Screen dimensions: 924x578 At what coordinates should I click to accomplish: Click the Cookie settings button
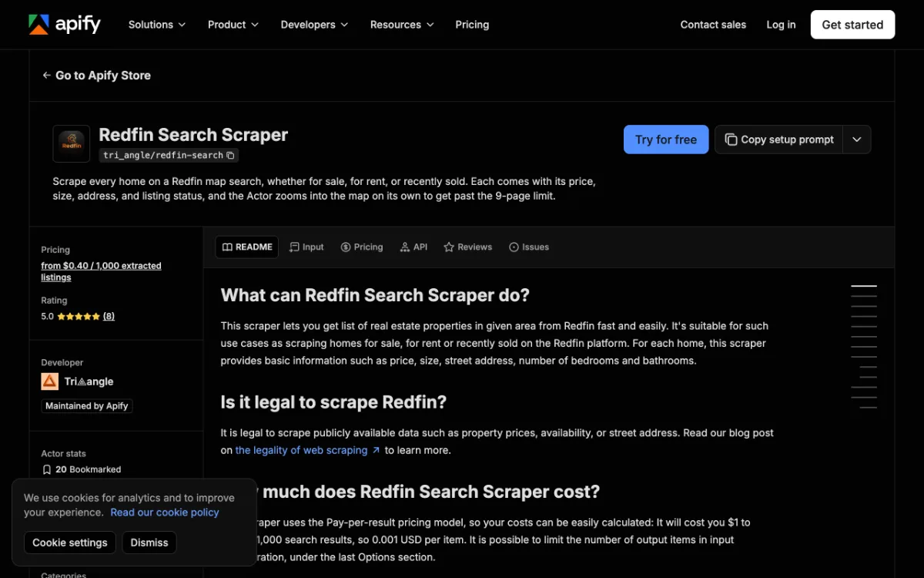(70, 543)
